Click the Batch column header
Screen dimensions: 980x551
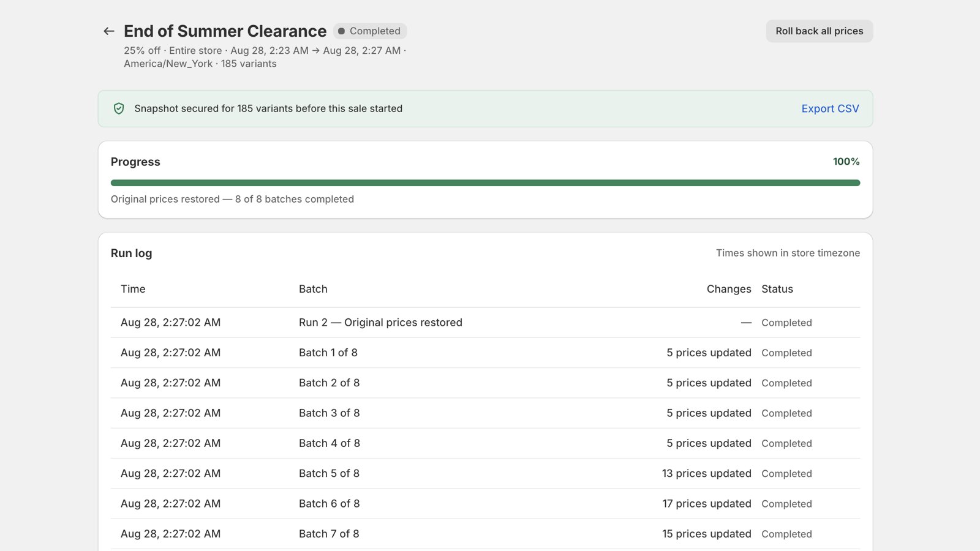(313, 289)
